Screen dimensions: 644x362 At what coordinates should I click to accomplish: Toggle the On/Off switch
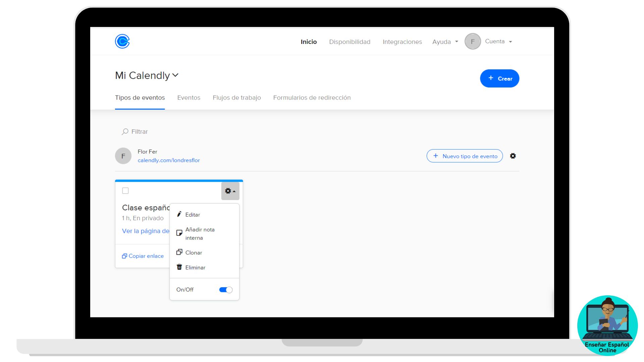tap(225, 290)
